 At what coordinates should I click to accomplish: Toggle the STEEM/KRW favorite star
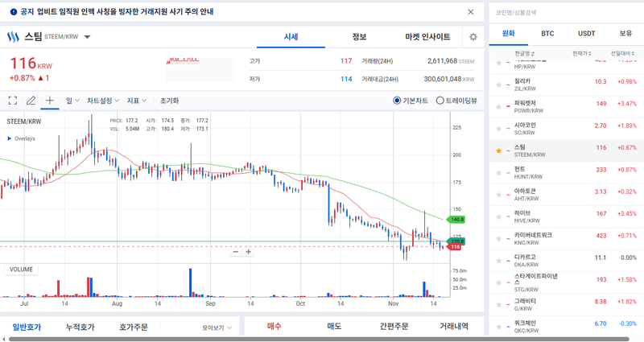(x=498, y=150)
